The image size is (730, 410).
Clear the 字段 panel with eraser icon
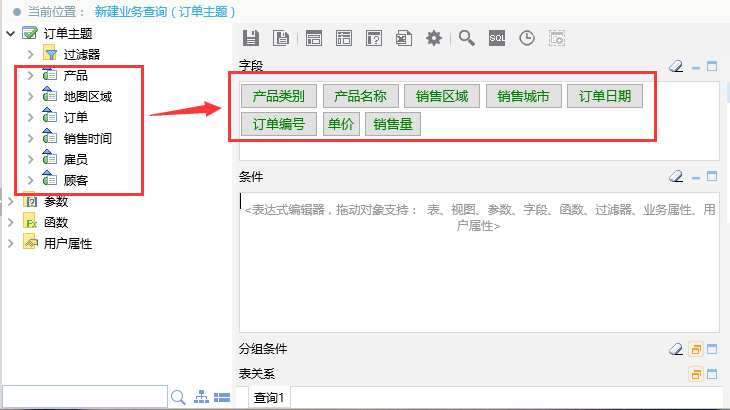pos(676,67)
